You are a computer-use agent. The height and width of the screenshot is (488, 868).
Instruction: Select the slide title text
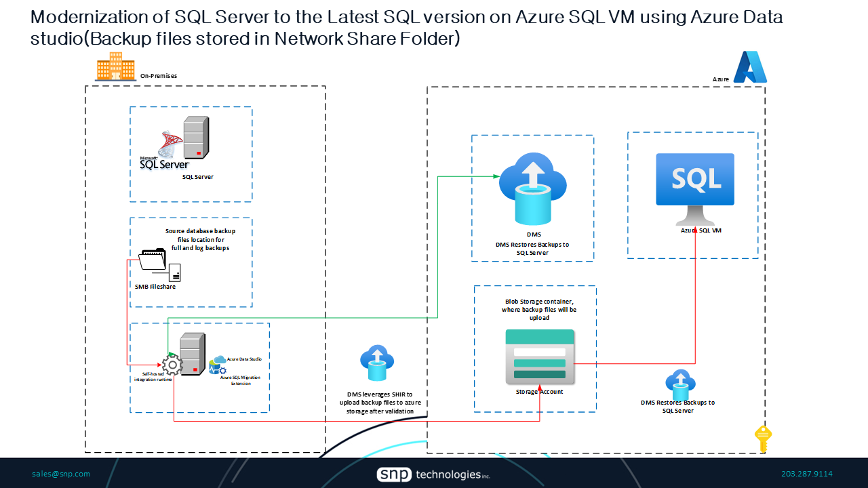point(407,28)
